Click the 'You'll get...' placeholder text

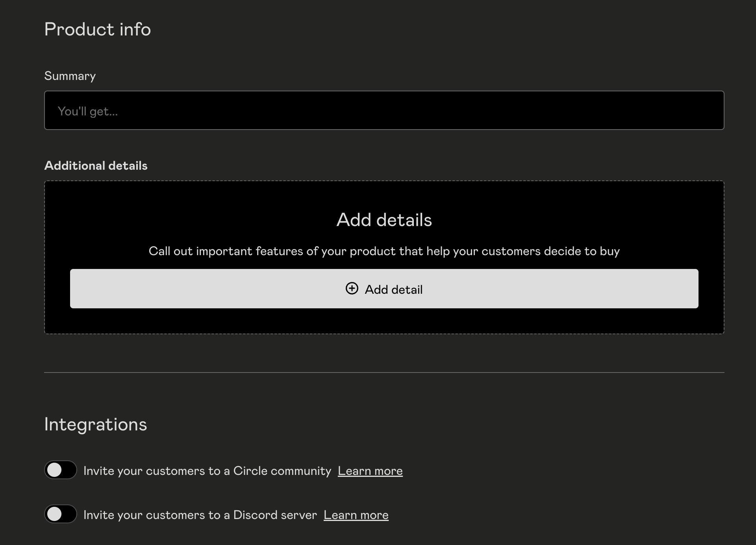click(87, 111)
